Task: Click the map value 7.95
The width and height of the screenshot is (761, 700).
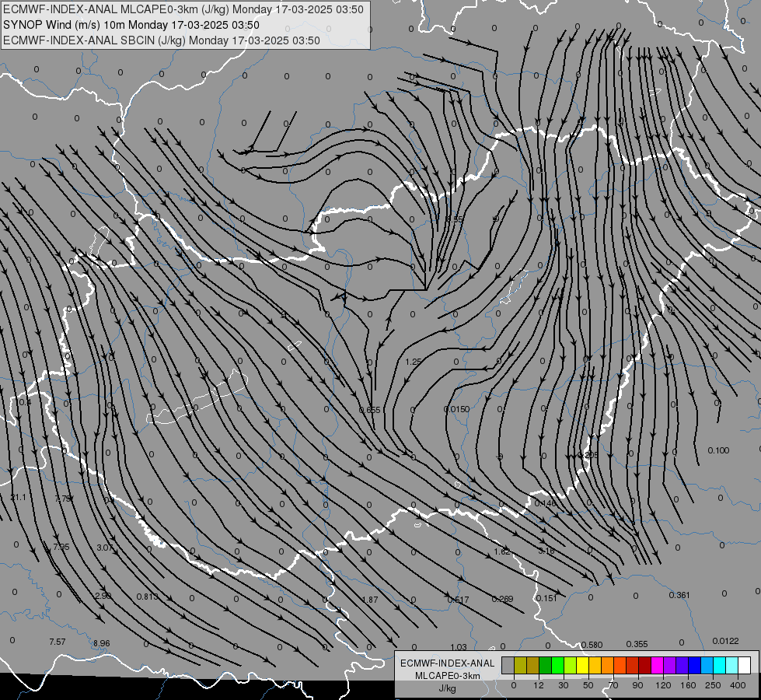Action: (61, 547)
